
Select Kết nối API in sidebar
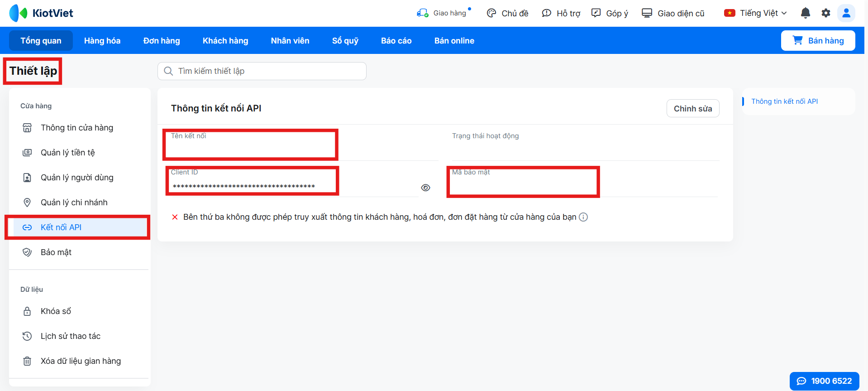(79, 227)
